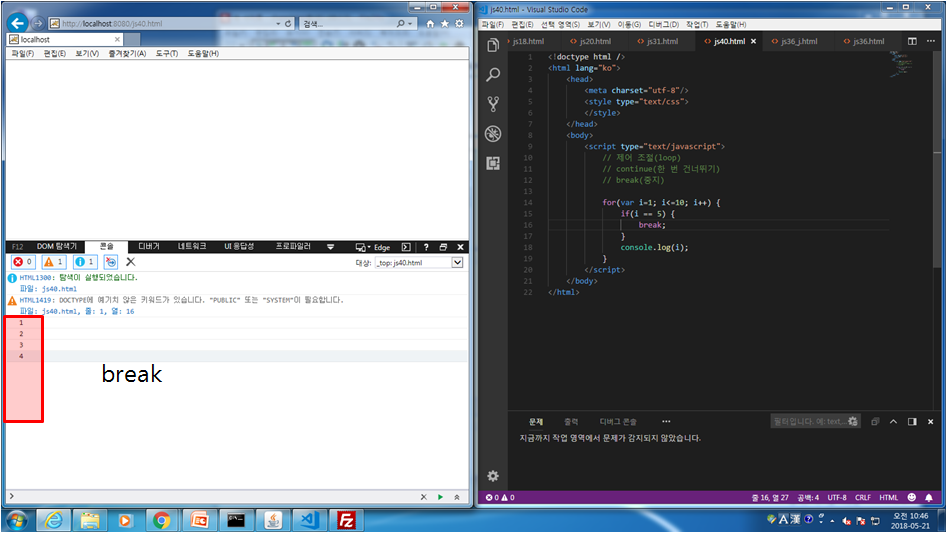Open more panels ellipsis in VS Code panel

click(666, 421)
